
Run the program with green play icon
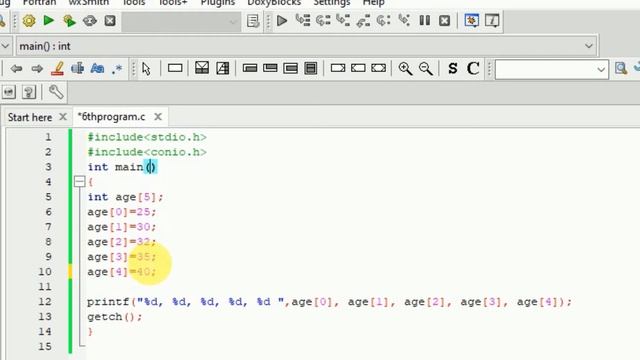(x=49, y=20)
